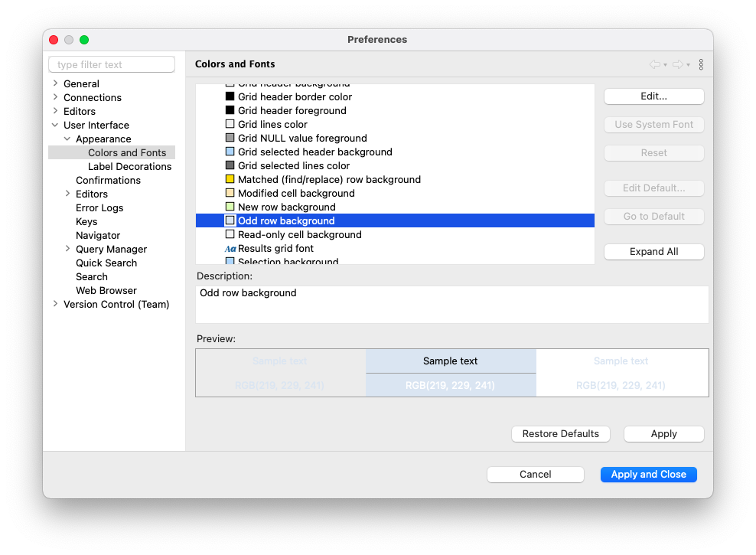Expand the General tree node
Image resolution: width=756 pixels, height=555 pixels.
pyautogui.click(x=55, y=83)
